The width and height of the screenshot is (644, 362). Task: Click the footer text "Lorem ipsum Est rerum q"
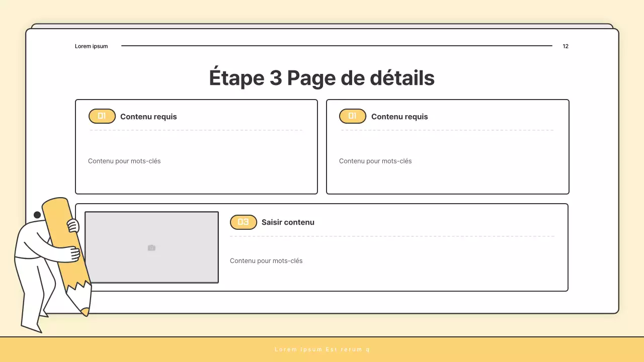coord(322,349)
